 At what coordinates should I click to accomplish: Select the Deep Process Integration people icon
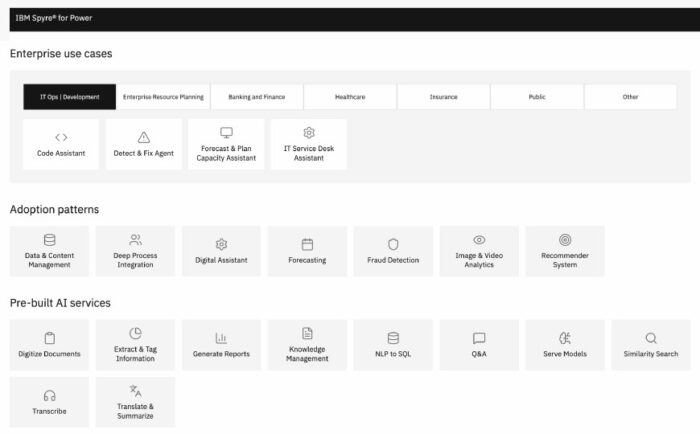(x=135, y=240)
